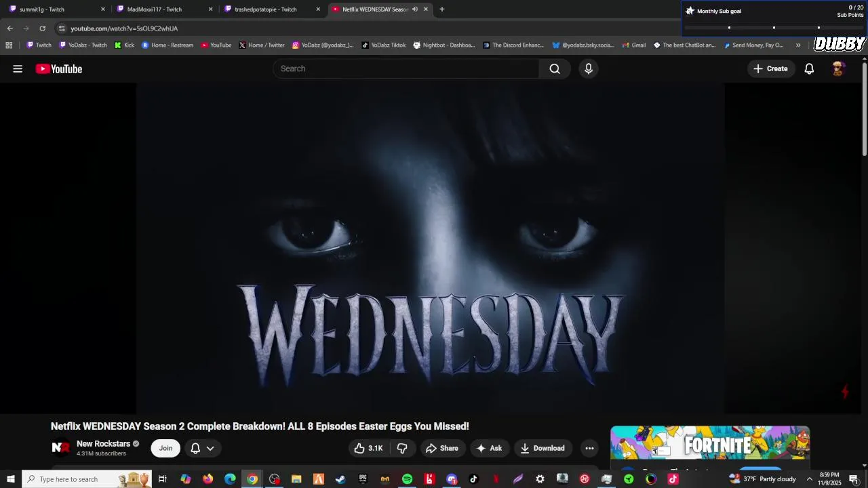The image size is (868, 488).
Task: Open Nightbot Dashboard bookmark
Action: tap(444, 45)
